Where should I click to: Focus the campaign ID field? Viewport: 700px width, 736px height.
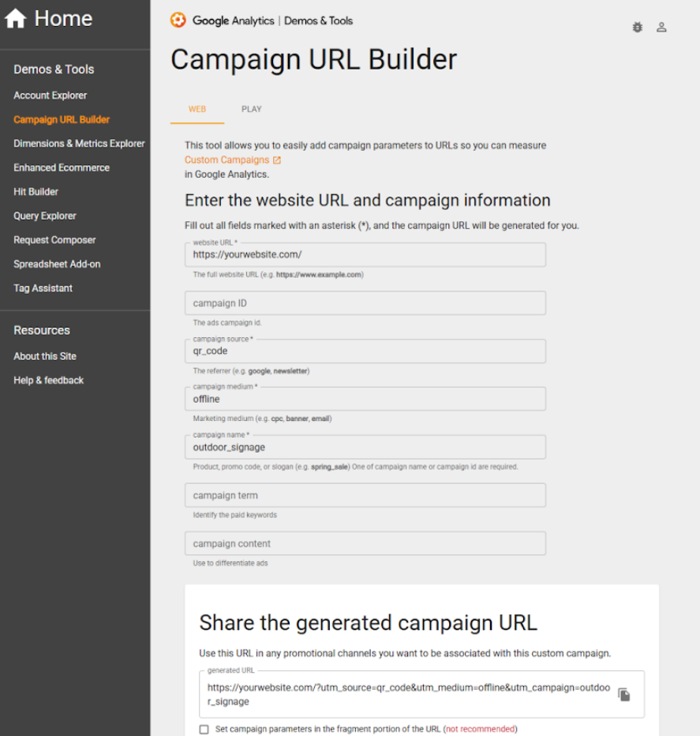[365, 303]
